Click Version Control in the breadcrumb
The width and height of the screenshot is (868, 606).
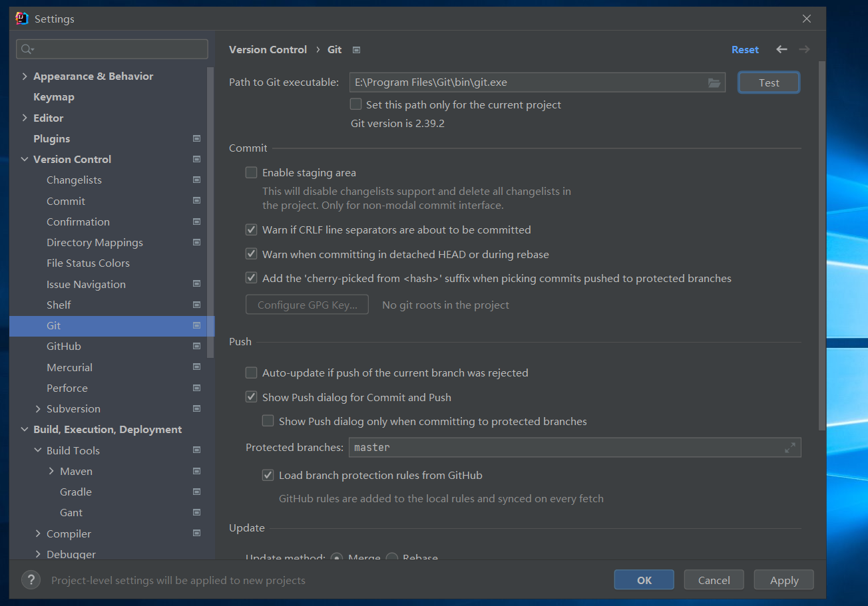[x=268, y=50]
